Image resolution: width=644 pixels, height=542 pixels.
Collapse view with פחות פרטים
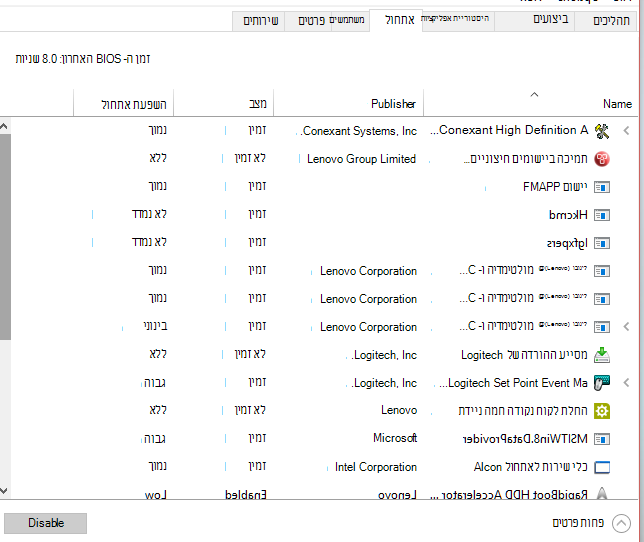pyautogui.click(x=578, y=523)
